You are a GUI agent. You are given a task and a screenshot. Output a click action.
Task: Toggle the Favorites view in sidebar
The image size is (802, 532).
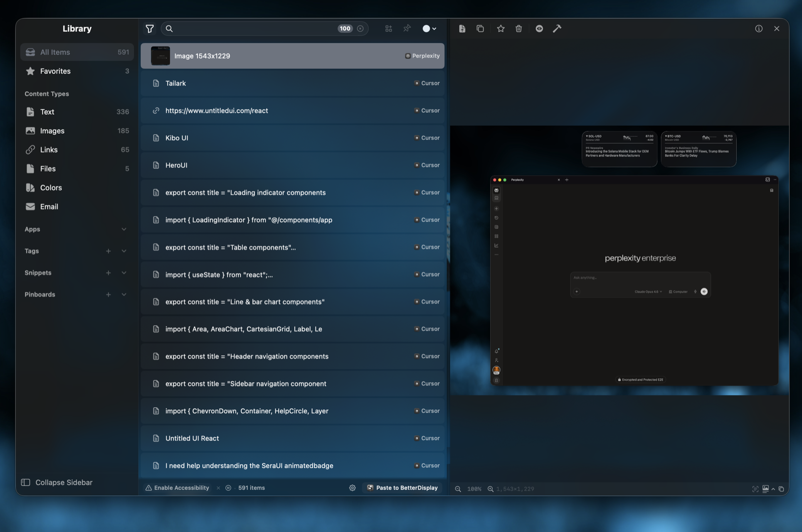click(55, 71)
